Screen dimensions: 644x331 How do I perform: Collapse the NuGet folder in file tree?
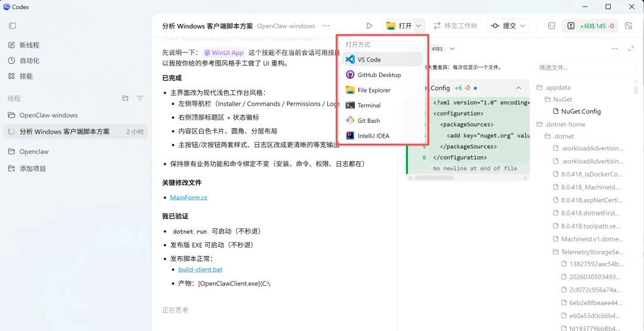point(558,100)
